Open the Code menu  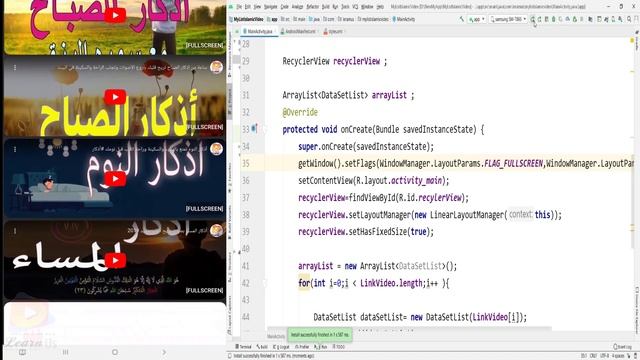284,7
